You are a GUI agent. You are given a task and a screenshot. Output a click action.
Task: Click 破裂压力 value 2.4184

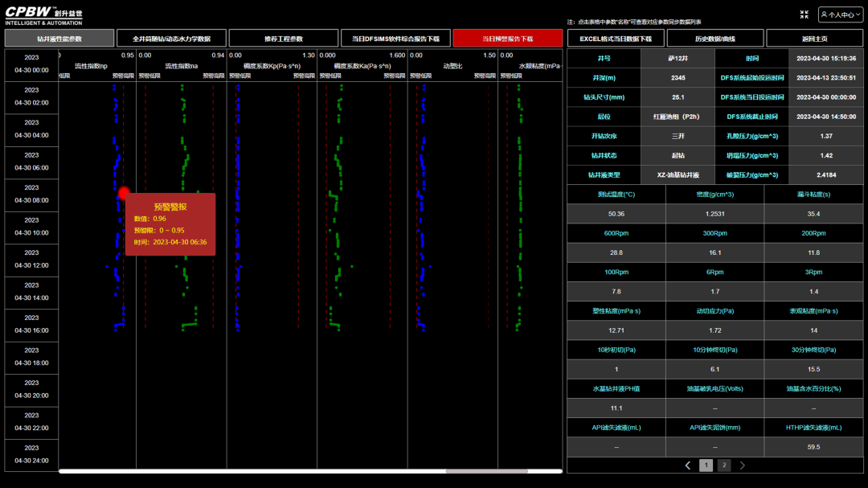pyautogui.click(x=826, y=175)
